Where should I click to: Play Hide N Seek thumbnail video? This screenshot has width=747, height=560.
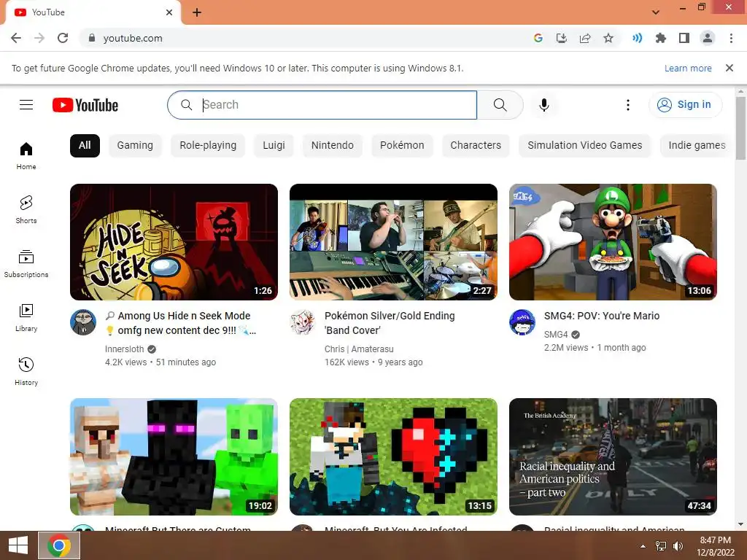pyautogui.click(x=174, y=242)
